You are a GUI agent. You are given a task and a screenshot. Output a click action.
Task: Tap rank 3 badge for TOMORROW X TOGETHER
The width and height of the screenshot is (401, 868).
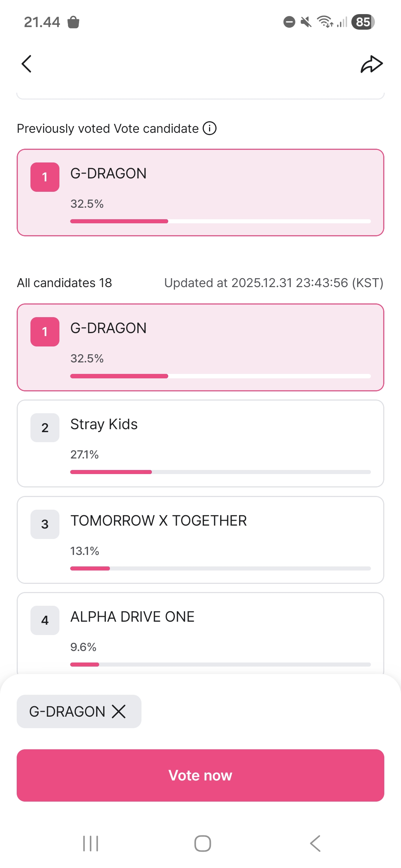click(x=45, y=524)
